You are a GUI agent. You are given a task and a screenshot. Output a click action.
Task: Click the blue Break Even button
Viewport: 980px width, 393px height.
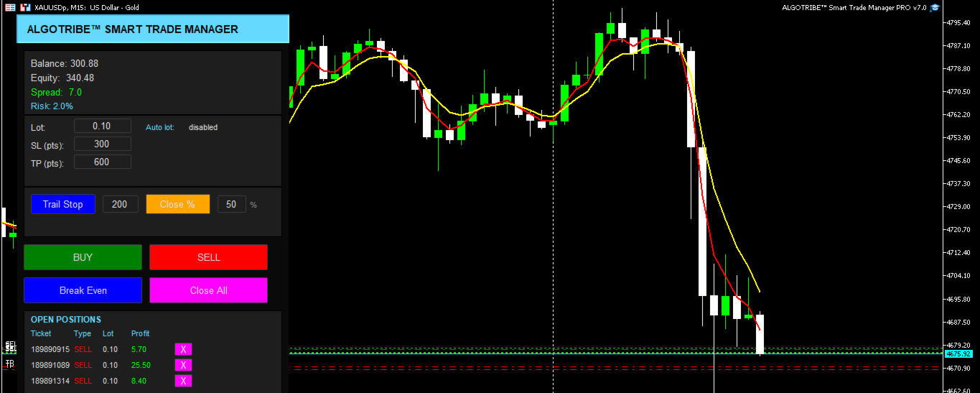click(x=83, y=290)
